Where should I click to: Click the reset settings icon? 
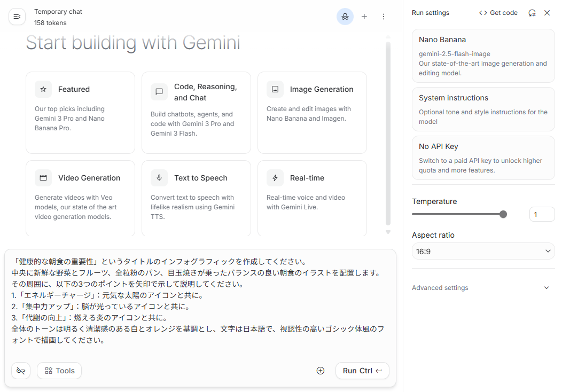(x=532, y=13)
